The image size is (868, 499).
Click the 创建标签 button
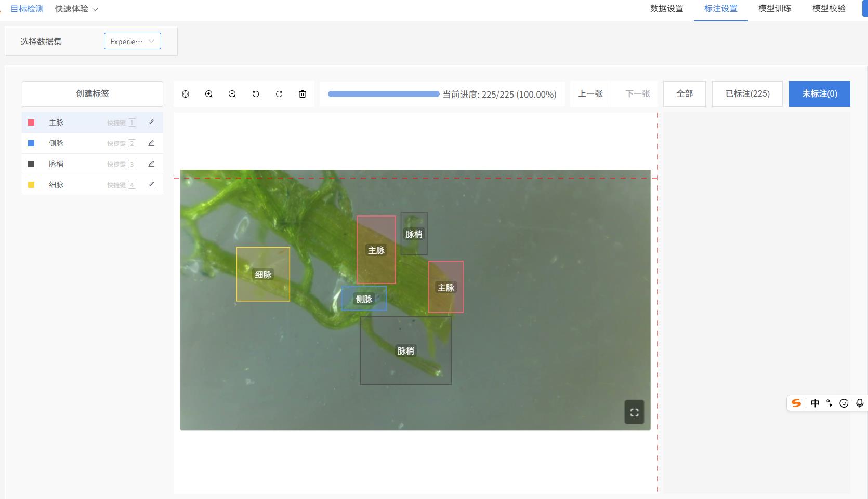tap(93, 93)
